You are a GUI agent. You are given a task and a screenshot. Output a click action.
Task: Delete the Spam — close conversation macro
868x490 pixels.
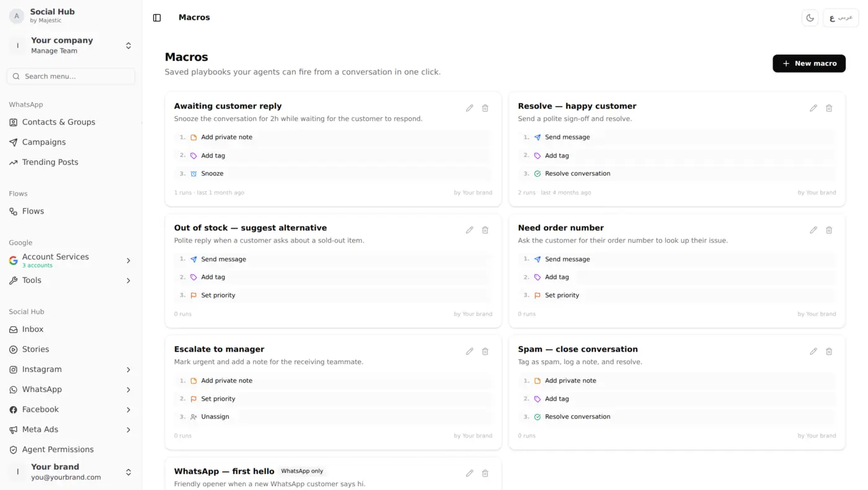[x=830, y=352]
